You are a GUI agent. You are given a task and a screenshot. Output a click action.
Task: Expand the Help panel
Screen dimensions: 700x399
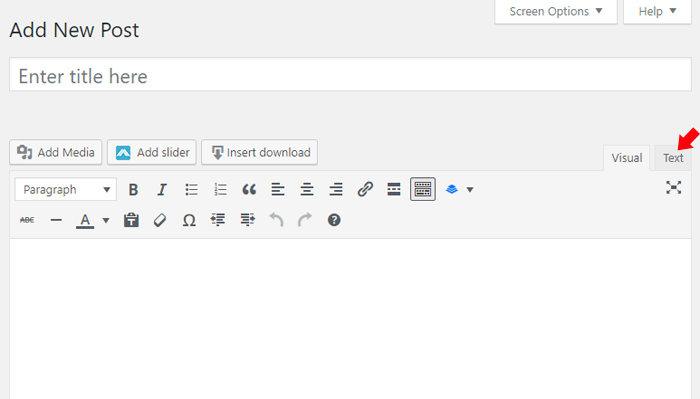click(657, 12)
